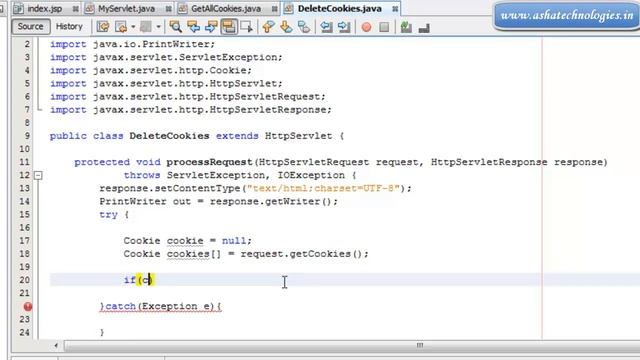Switch to History view

69,27
